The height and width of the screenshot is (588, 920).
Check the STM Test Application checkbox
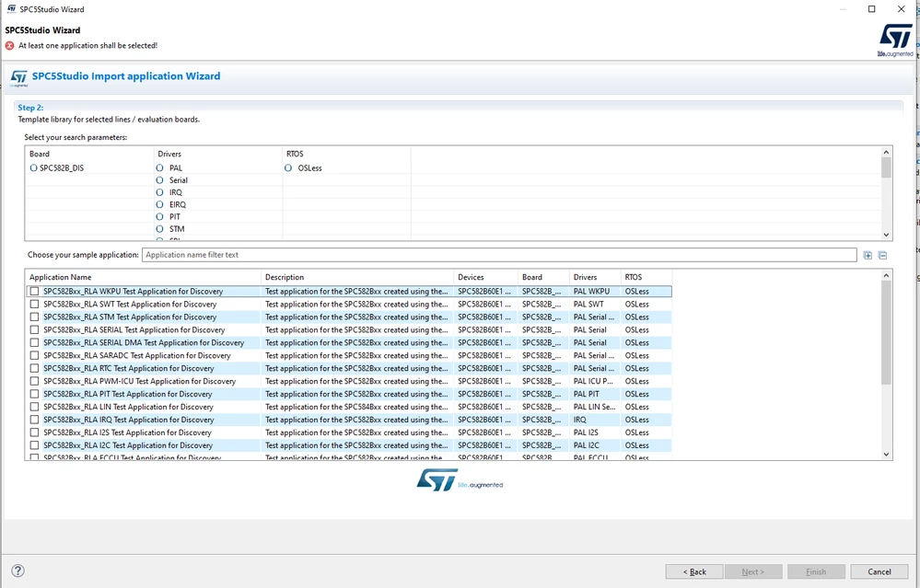point(35,317)
